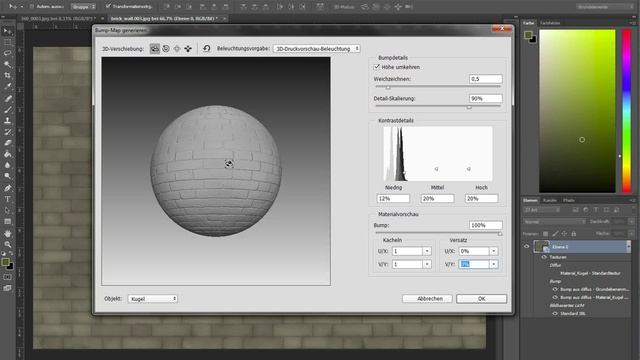
Task: Select the Pen tool
Action: [x=7, y=188]
